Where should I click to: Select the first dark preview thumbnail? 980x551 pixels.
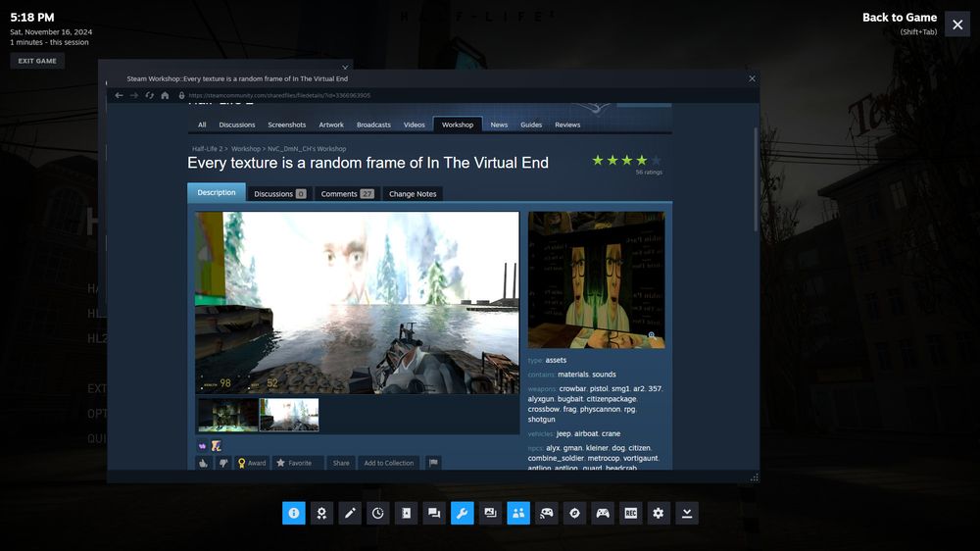tap(227, 415)
